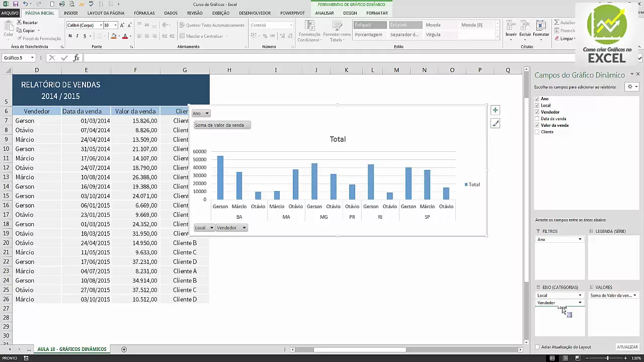Click the percent style % button
This screenshot has height=362, width=644.
click(266, 36)
